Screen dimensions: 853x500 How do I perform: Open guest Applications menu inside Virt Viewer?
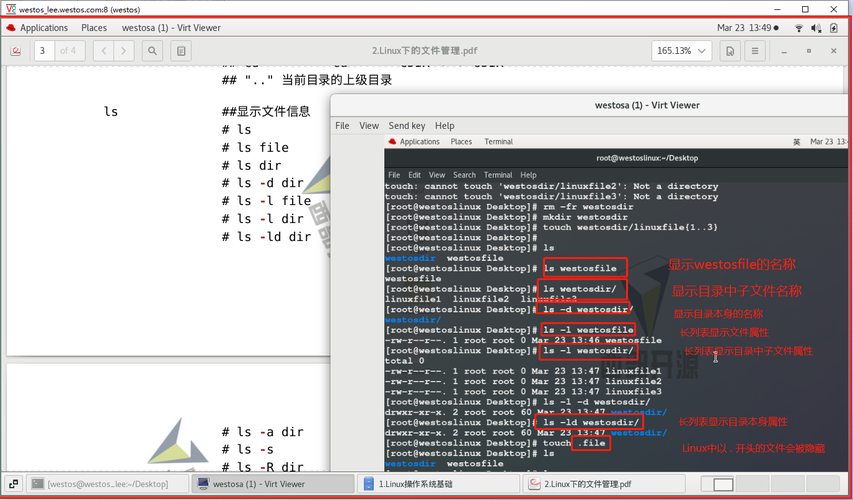[x=419, y=141]
